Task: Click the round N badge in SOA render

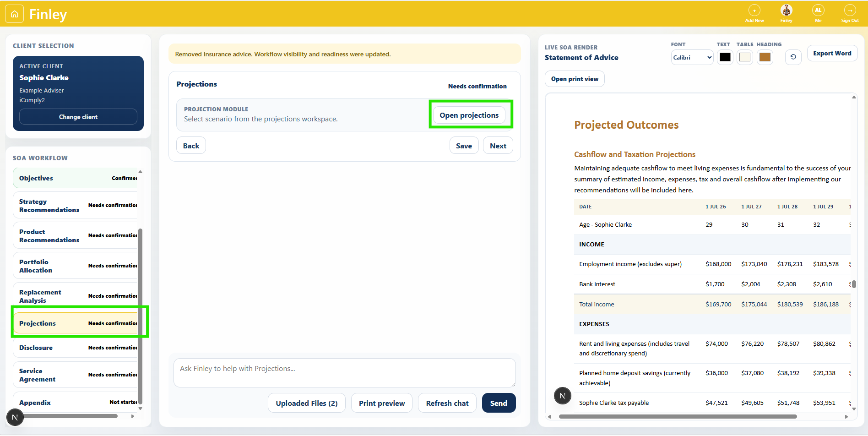Action: 562,396
